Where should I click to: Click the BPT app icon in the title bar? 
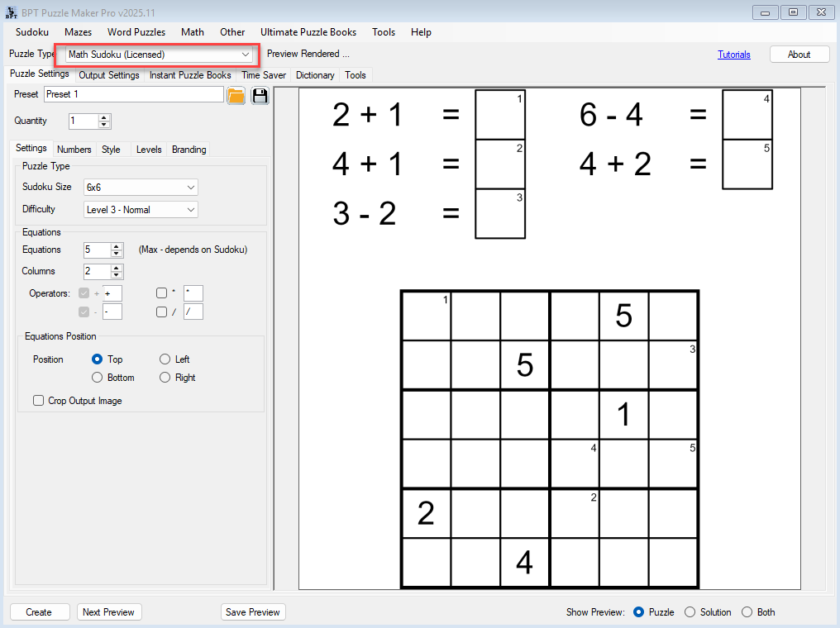tap(11, 12)
